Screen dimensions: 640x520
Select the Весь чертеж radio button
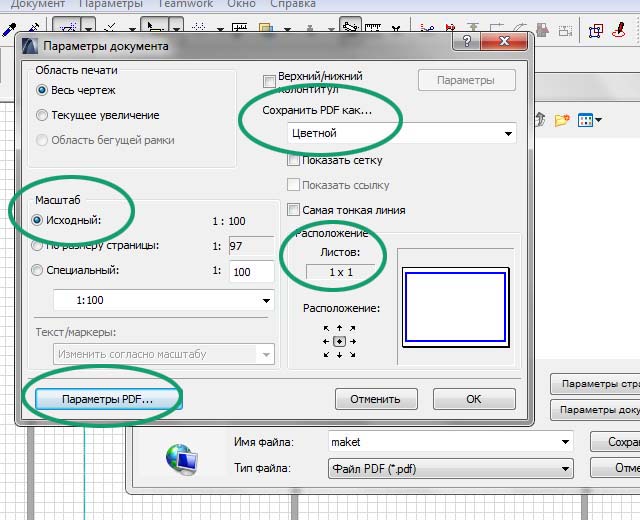[43, 90]
